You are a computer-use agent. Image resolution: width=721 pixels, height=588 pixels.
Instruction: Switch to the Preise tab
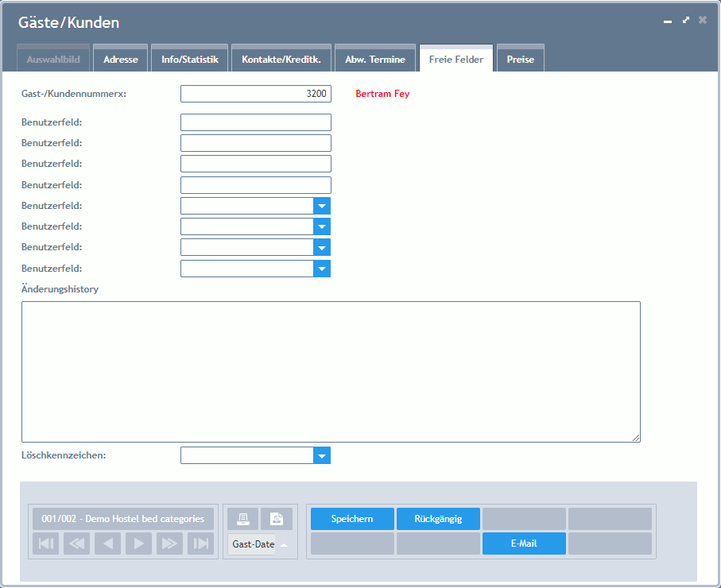click(x=521, y=59)
